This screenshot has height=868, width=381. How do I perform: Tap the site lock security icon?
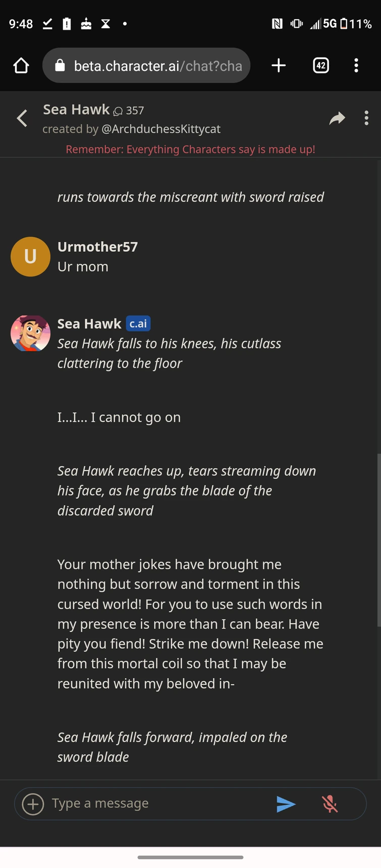[60, 66]
